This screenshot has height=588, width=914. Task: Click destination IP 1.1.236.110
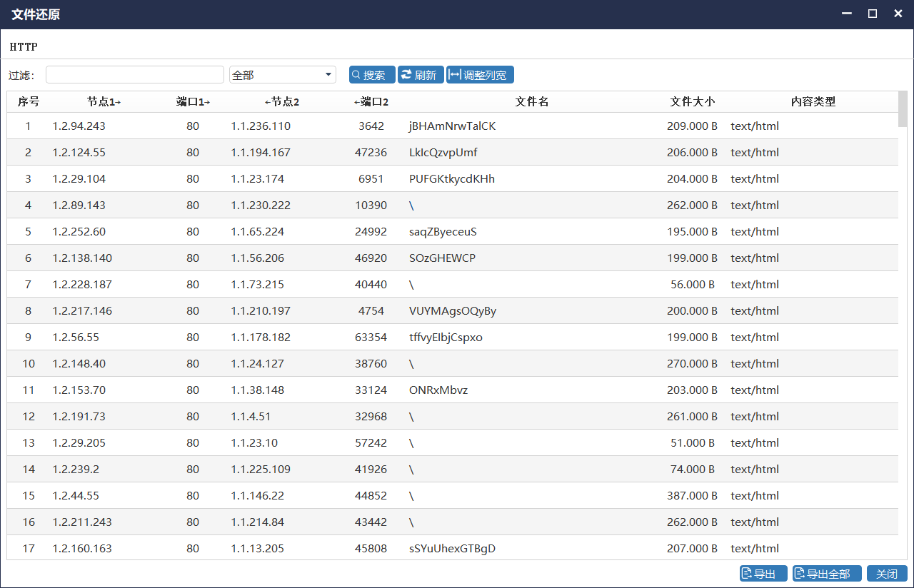(x=261, y=126)
